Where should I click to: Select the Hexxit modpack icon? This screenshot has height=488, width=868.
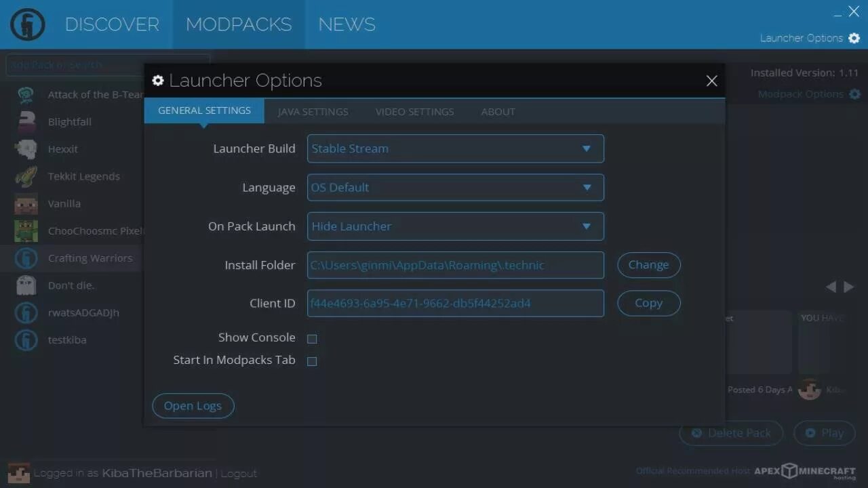click(26, 149)
